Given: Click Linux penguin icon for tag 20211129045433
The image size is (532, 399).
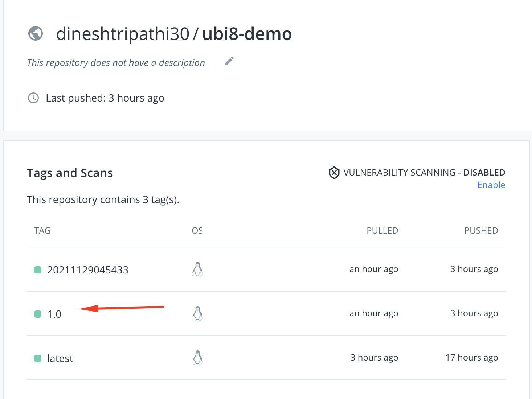Looking at the screenshot, I should pyautogui.click(x=197, y=269).
